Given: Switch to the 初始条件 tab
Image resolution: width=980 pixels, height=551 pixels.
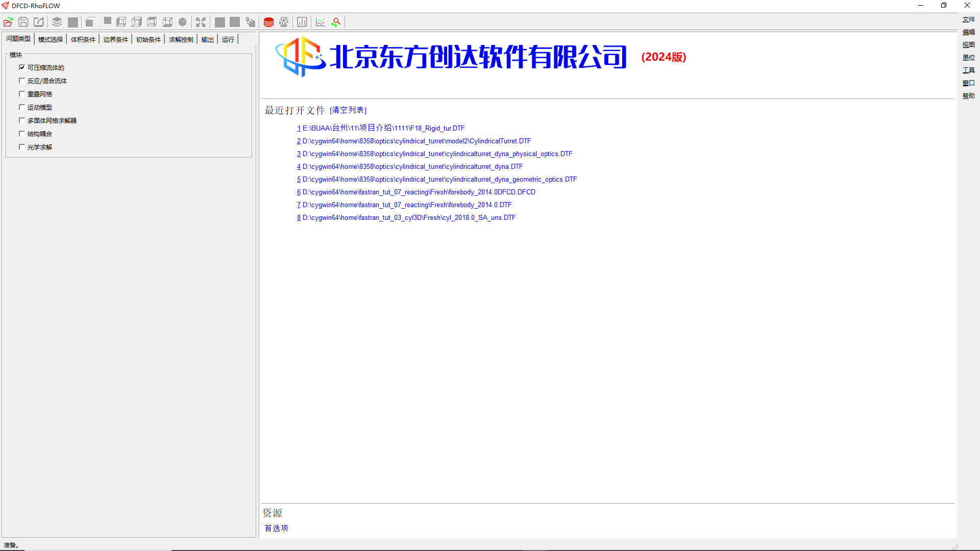Looking at the screenshot, I should point(149,39).
